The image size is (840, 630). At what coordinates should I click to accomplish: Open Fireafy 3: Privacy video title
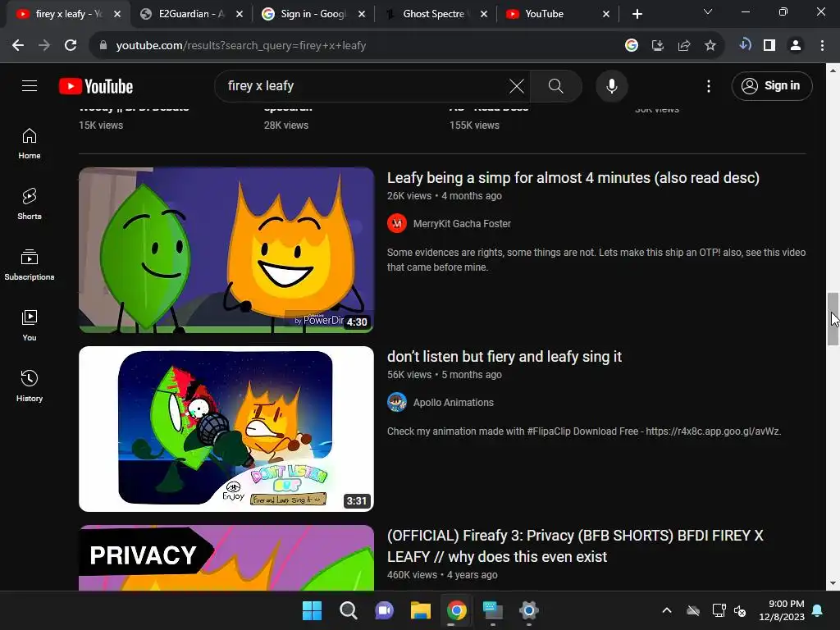[x=575, y=546]
